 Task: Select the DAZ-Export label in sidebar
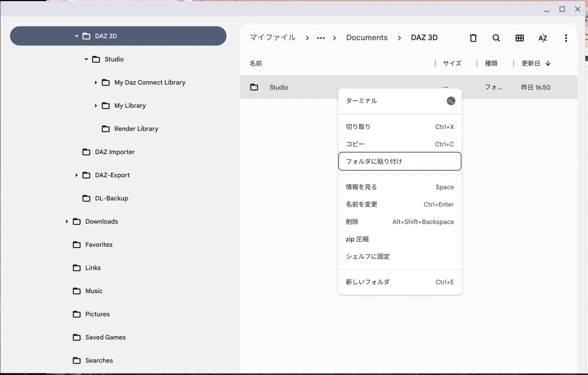[112, 175]
